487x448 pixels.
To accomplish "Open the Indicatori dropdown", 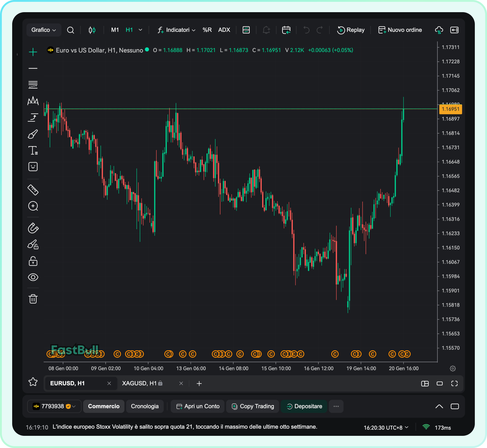I will point(177,30).
